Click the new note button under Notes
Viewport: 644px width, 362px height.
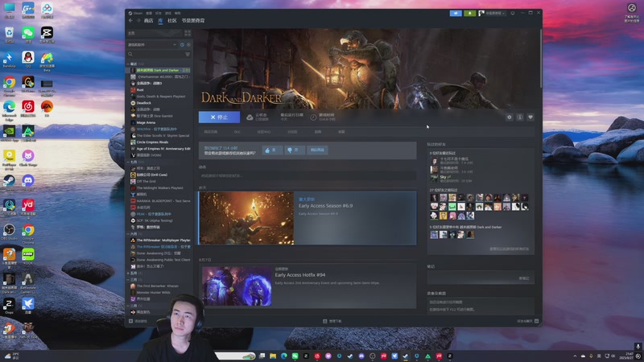click(x=524, y=278)
